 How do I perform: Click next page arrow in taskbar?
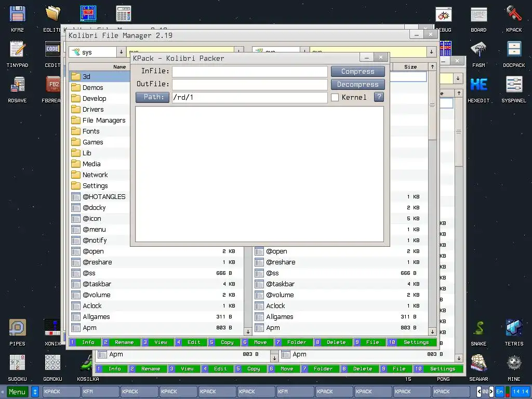[x=491, y=392]
